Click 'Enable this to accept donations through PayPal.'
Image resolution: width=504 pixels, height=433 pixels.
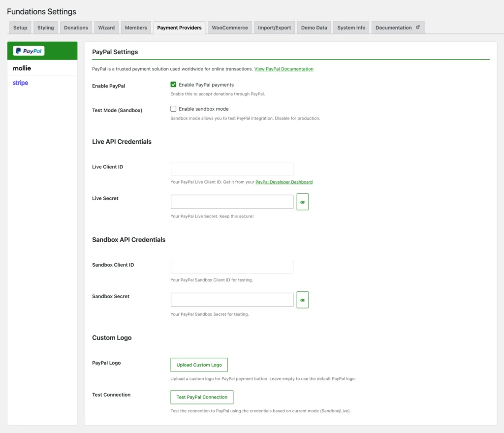218,94
